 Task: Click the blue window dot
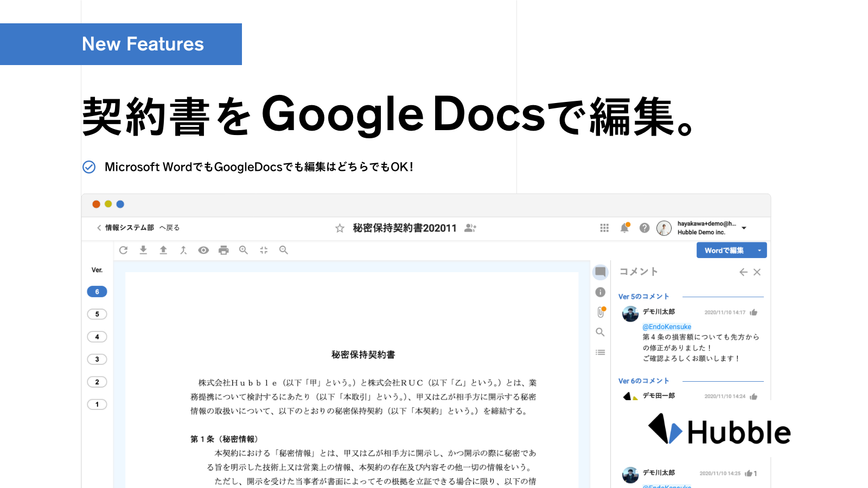(x=120, y=204)
